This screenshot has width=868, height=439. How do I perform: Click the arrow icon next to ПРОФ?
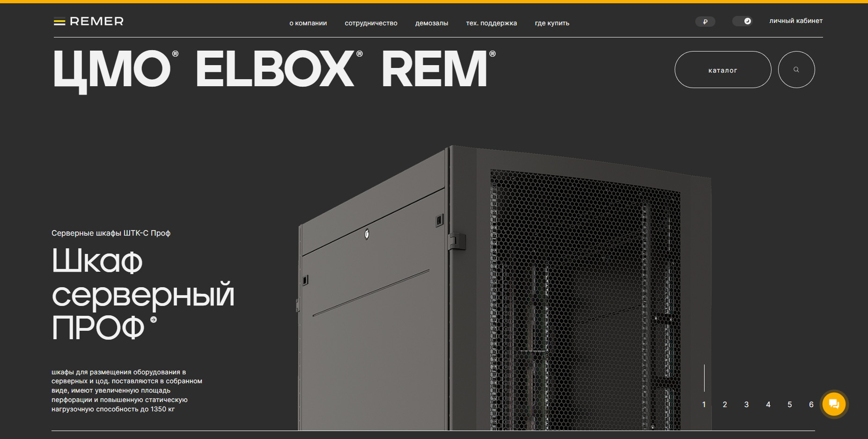(154, 320)
